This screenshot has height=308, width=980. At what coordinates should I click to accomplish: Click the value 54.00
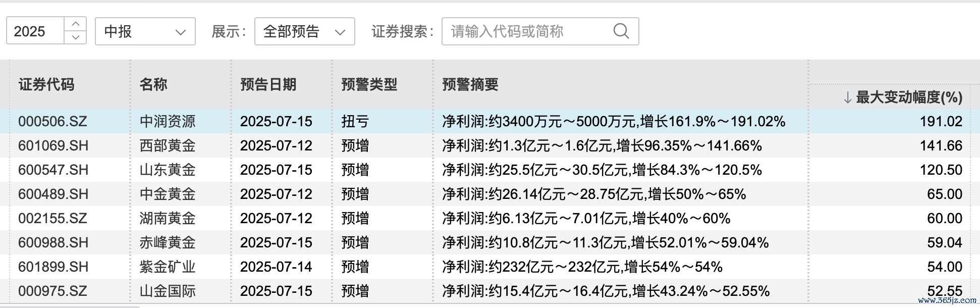pyautogui.click(x=945, y=267)
